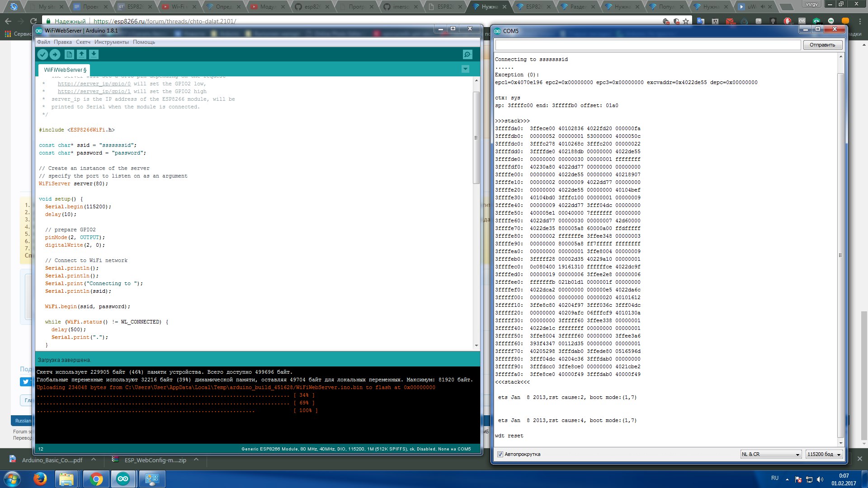Click the browser back arrow
Image resolution: width=868 pixels, height=488 pixels.
[8, 21]
